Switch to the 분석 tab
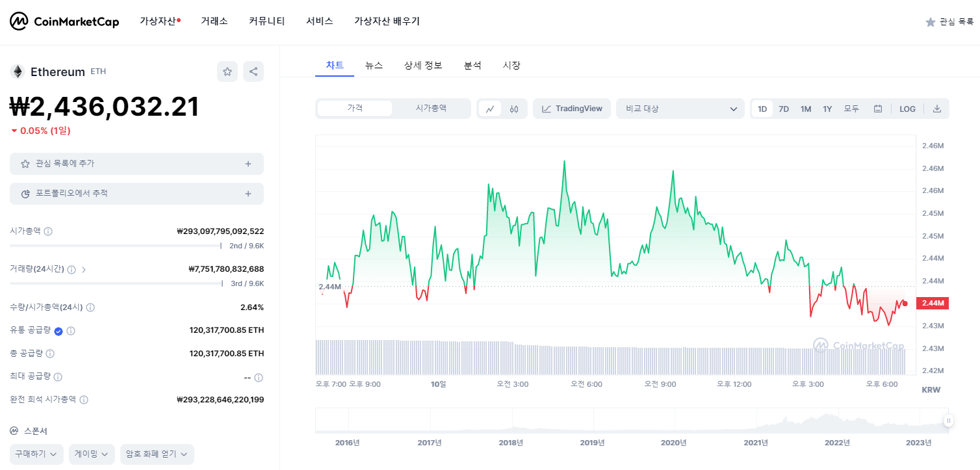The width and height of the screenshot is (980, 470). point(472,65)
